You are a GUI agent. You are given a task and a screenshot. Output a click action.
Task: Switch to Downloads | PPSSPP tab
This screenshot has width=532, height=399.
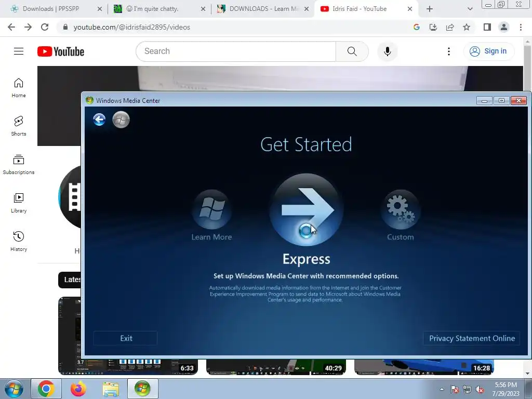(51, 9)
